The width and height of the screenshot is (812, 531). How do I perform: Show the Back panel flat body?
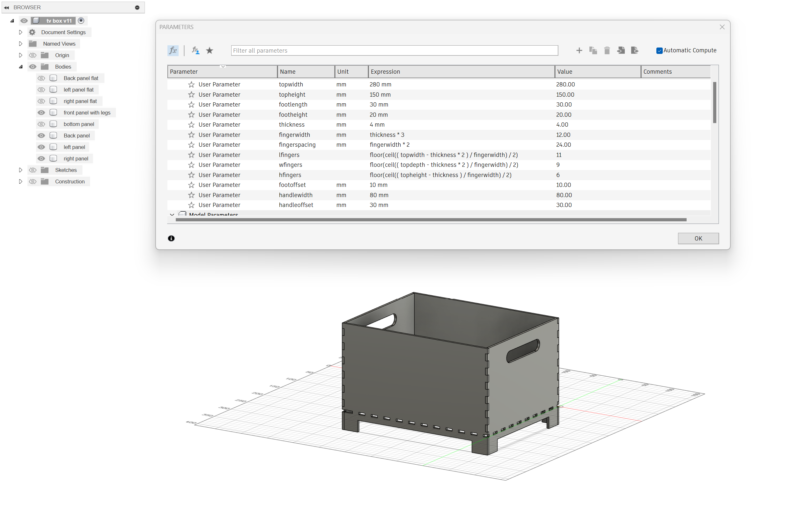point(41,78)
